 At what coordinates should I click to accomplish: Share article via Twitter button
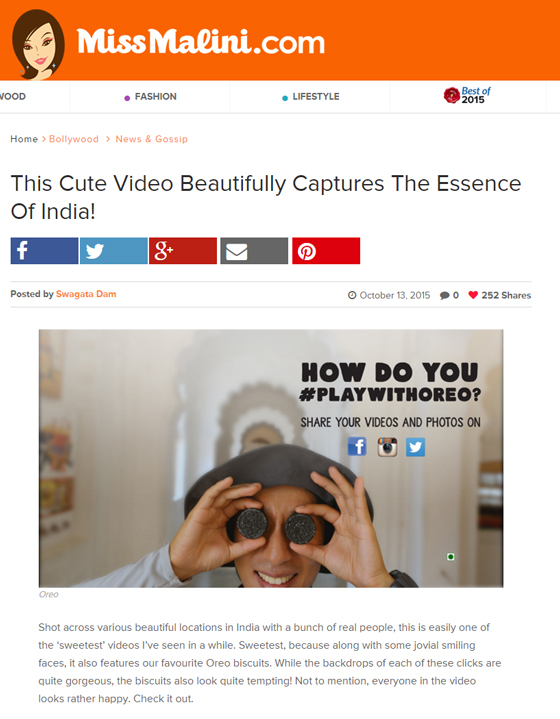(x=114, y=251)
